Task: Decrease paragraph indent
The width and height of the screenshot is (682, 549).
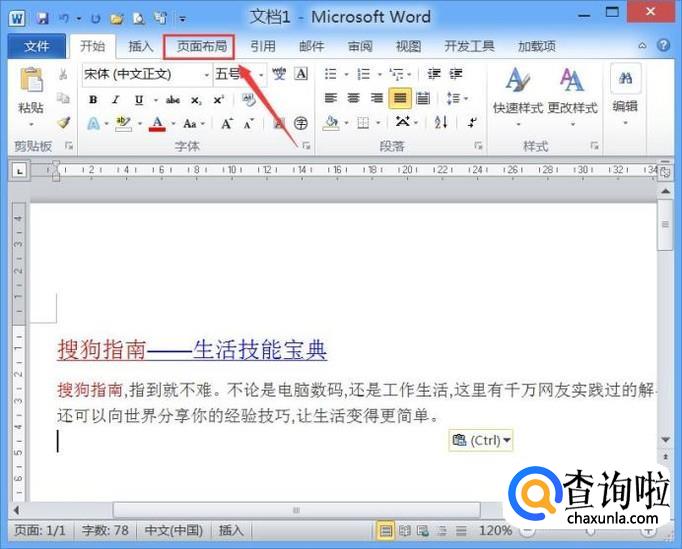Action: click(434, 74)
